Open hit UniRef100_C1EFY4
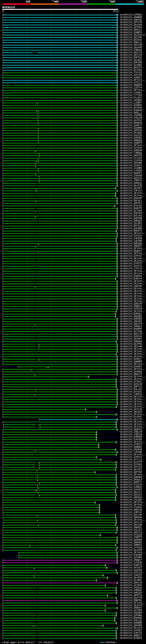 pos(131,88)
